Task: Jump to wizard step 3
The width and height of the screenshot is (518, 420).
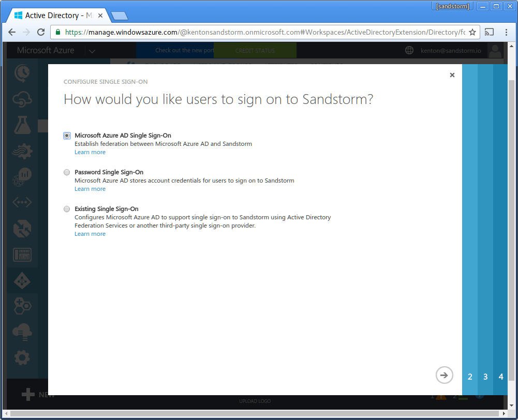Action: 485,377
